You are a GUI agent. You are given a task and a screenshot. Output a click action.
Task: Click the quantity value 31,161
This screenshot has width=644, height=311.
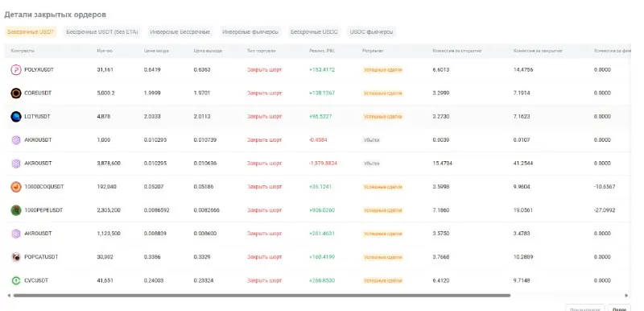pos(105,70)
